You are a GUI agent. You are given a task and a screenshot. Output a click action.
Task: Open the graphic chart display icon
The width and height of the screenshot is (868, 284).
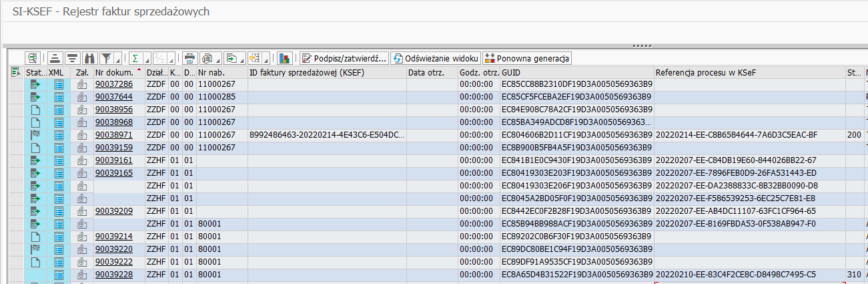[285, 58]
